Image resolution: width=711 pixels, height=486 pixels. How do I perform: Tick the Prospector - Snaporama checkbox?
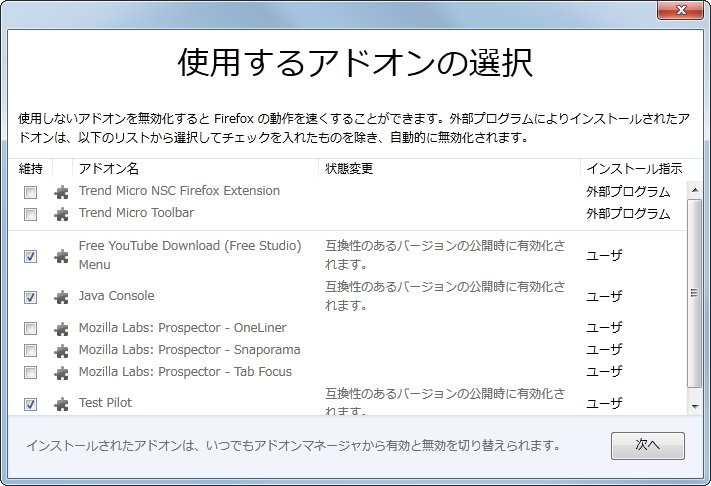point(30,350)
